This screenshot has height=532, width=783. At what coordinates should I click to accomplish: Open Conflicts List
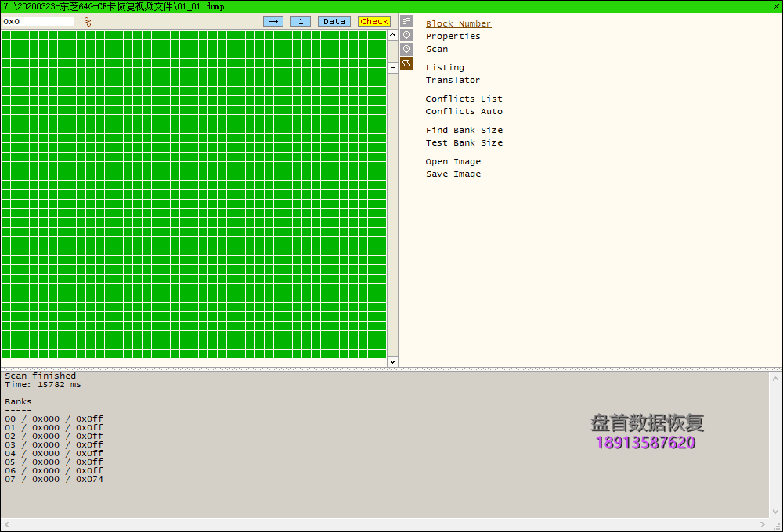click(x=464, y=99)
